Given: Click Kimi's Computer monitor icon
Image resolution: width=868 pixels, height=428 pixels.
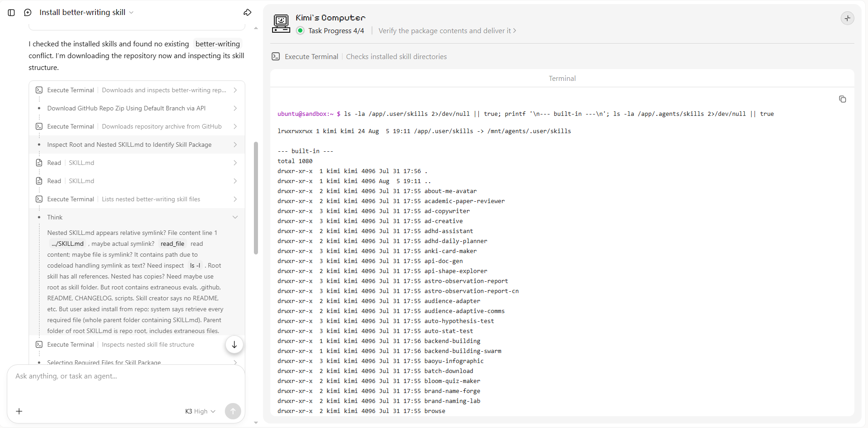Looking at the screenshot, I should 281,24.
